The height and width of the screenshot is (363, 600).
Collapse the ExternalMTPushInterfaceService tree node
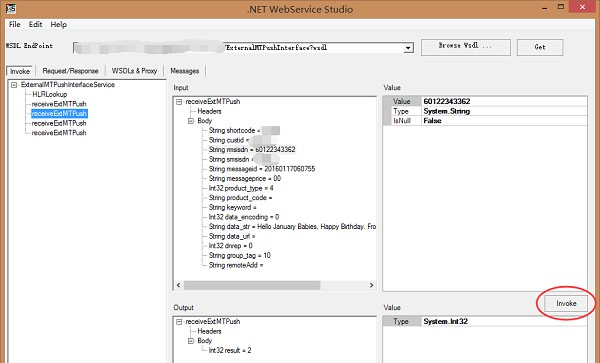pyautogui.click(x=14, y=85)
